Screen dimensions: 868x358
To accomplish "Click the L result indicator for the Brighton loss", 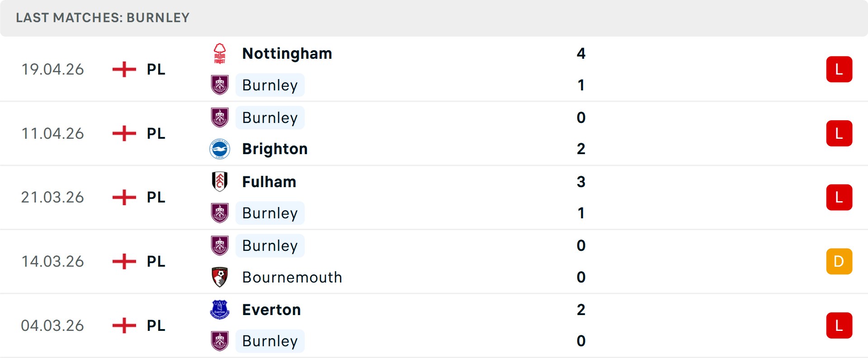I will click(x=840, y=133).
